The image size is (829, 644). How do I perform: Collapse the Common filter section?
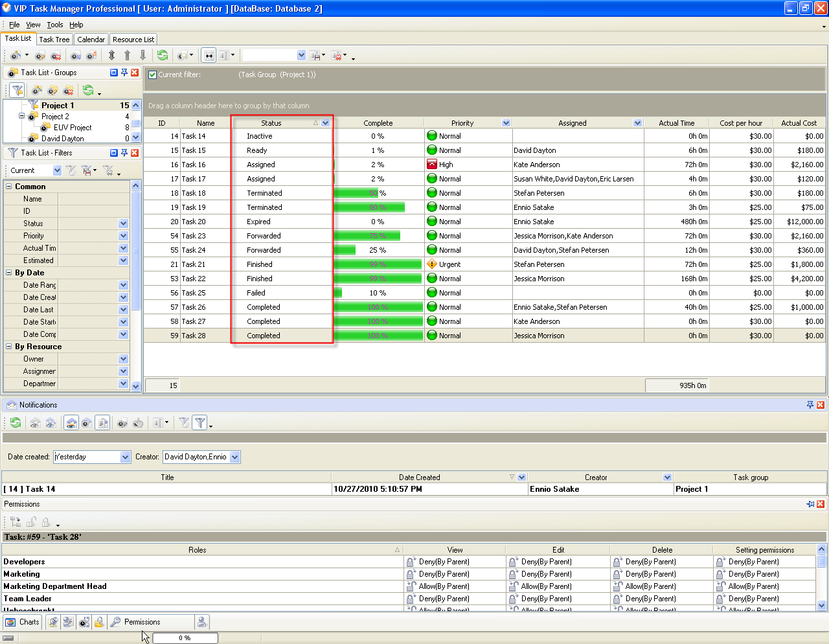click(9, 187)
